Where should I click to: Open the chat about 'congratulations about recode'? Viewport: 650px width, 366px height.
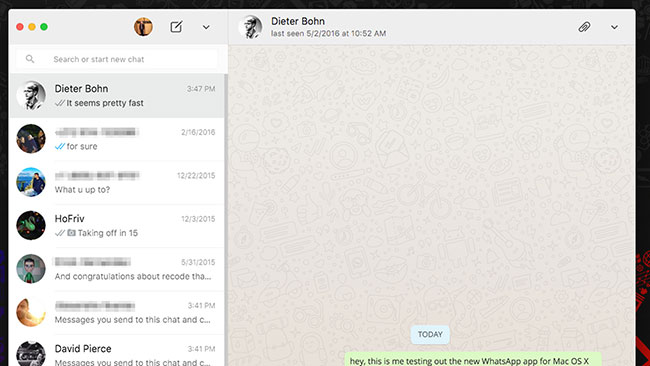tap(116, 269)
